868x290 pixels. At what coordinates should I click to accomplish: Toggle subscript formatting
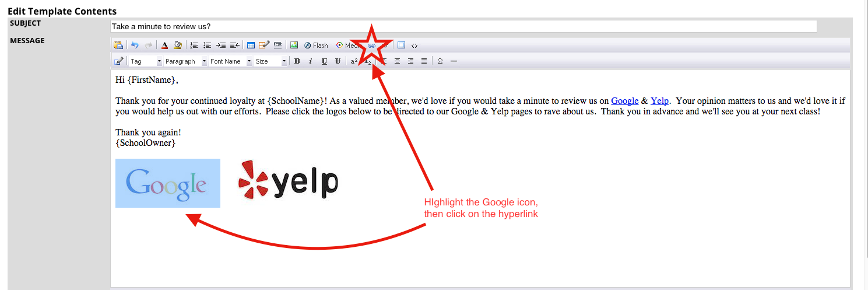pyautogui.click(x=368, y=61)
